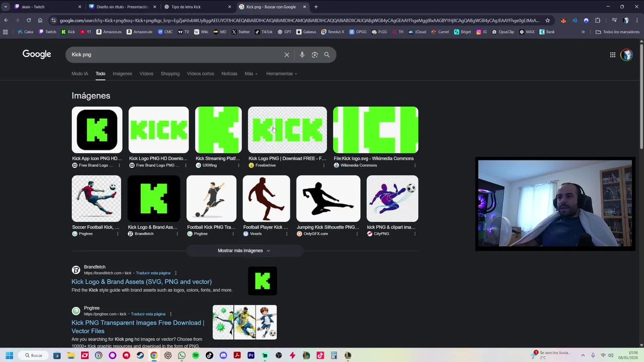Open Soccer Football Kick Pngtree thumbnail

point(96,199)
